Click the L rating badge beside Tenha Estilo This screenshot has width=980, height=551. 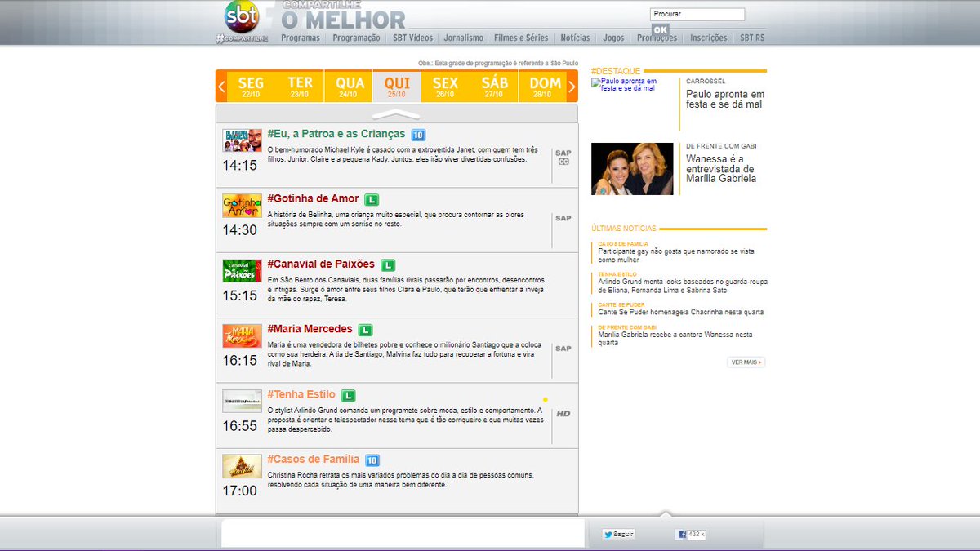coord(348,395)
